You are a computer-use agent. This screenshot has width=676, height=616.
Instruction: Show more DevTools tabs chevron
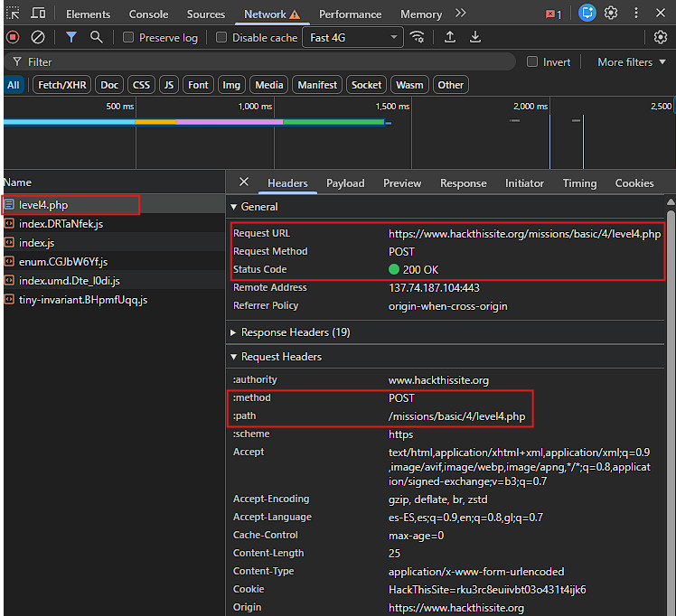pos(460,14)
